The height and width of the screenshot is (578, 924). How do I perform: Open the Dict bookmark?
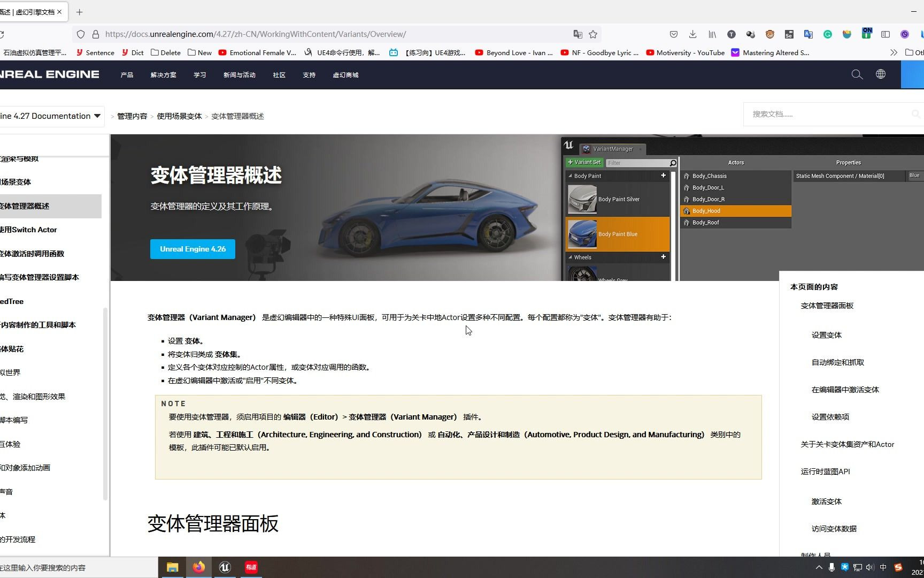point(133,52)
